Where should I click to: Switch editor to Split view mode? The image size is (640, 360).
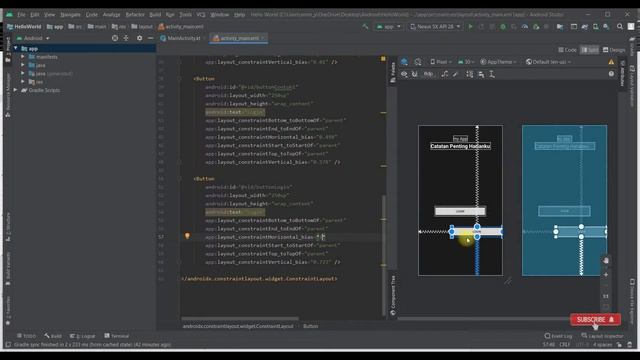tap(590, 50)
